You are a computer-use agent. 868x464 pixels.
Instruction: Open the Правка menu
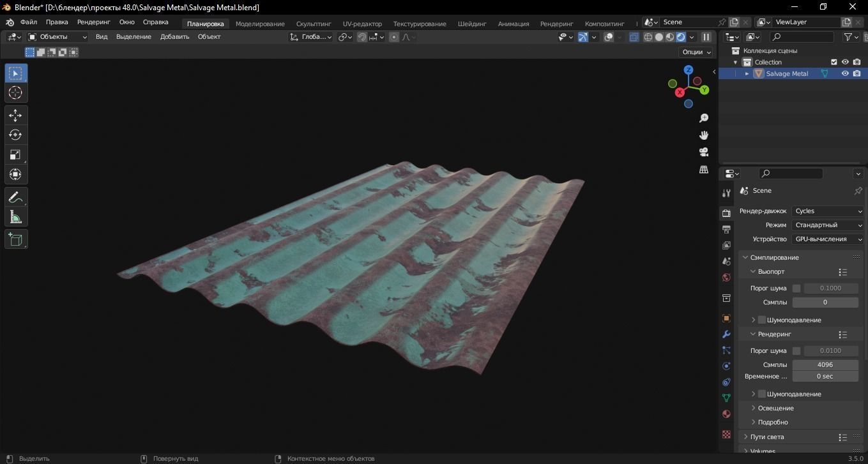click(57, 22)
